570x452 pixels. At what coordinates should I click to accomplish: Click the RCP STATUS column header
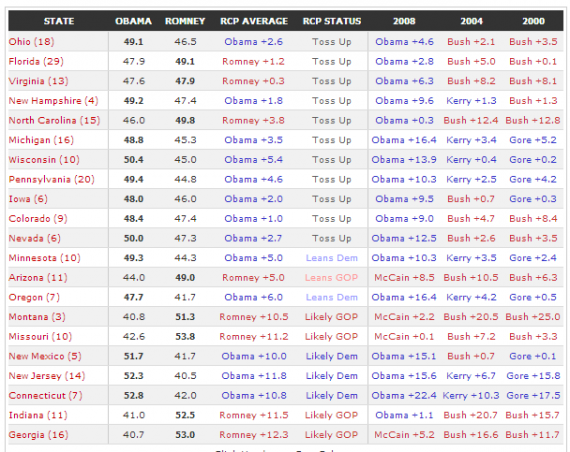point(332,21)
